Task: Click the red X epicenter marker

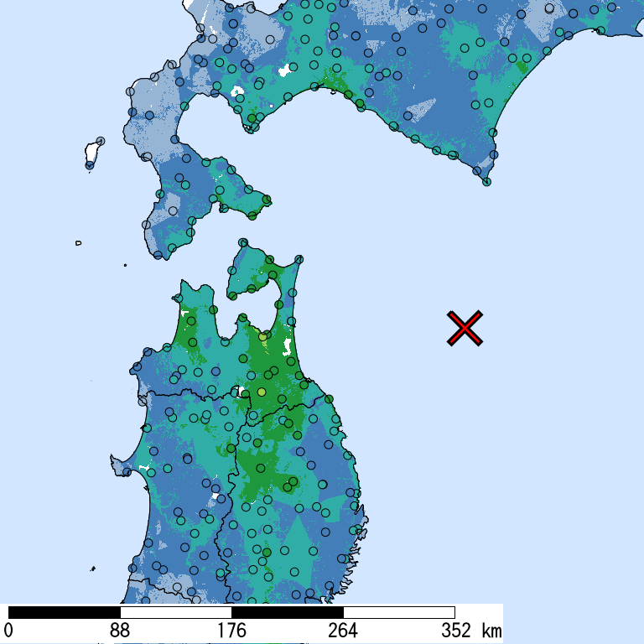Action: tap(465, 329)
